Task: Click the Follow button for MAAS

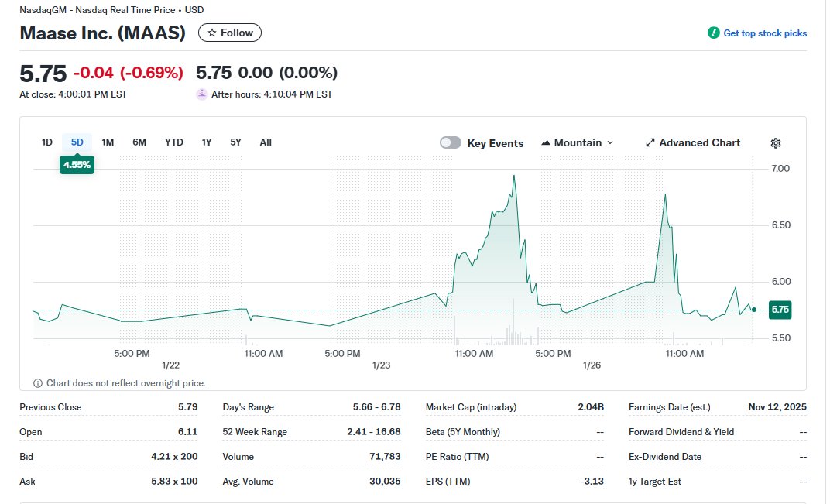Action: pyautogui.click(x=230, y=33)
